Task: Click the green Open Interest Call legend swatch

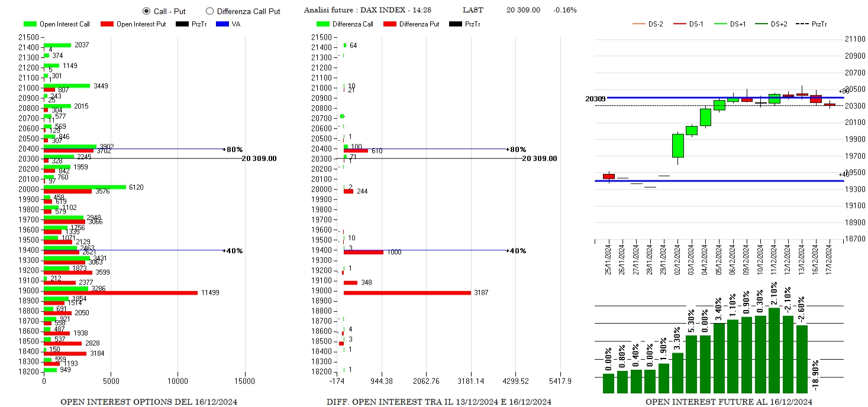Action: coord(30,24)
